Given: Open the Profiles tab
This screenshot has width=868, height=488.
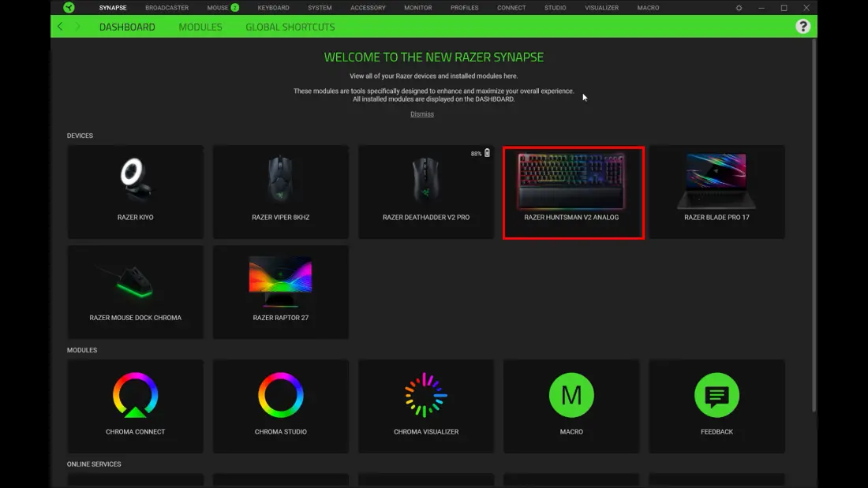Looking at the screenshot, I should point(465,8).
